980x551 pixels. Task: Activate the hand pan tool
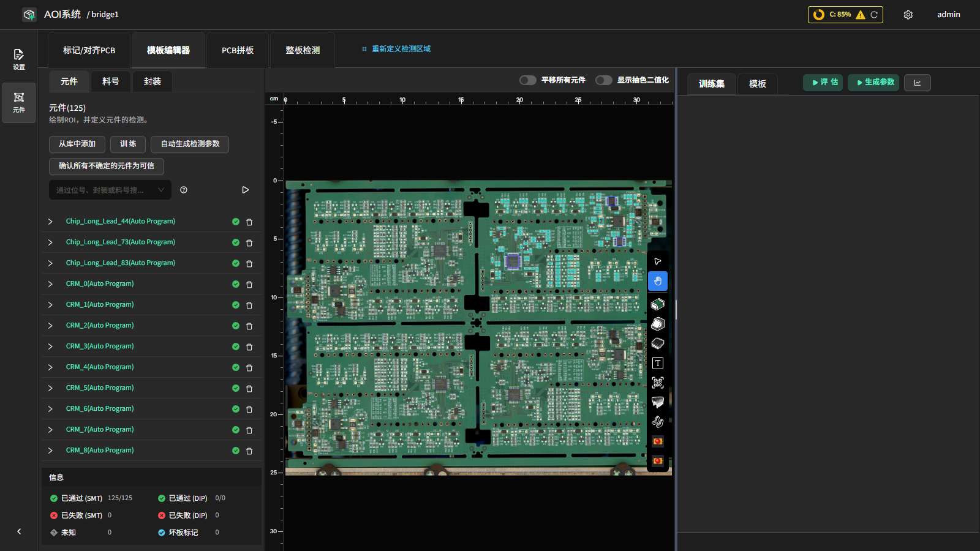658,281
